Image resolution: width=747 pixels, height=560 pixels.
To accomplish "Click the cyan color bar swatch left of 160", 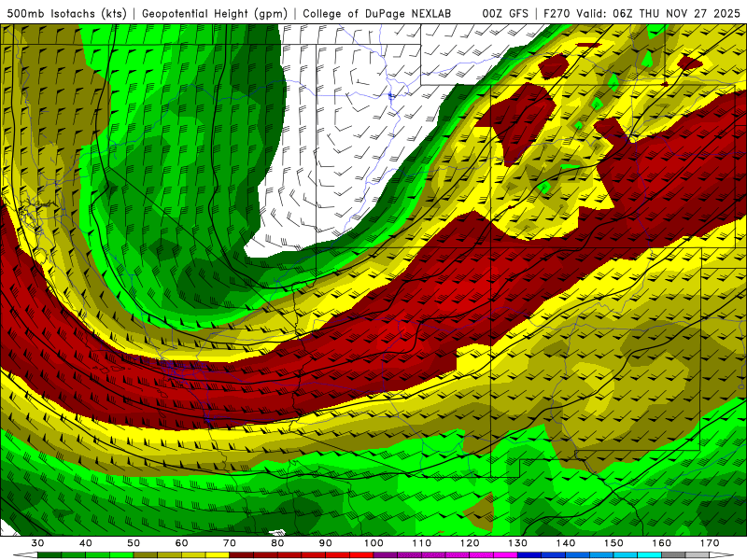I will (x=650, y=554).
